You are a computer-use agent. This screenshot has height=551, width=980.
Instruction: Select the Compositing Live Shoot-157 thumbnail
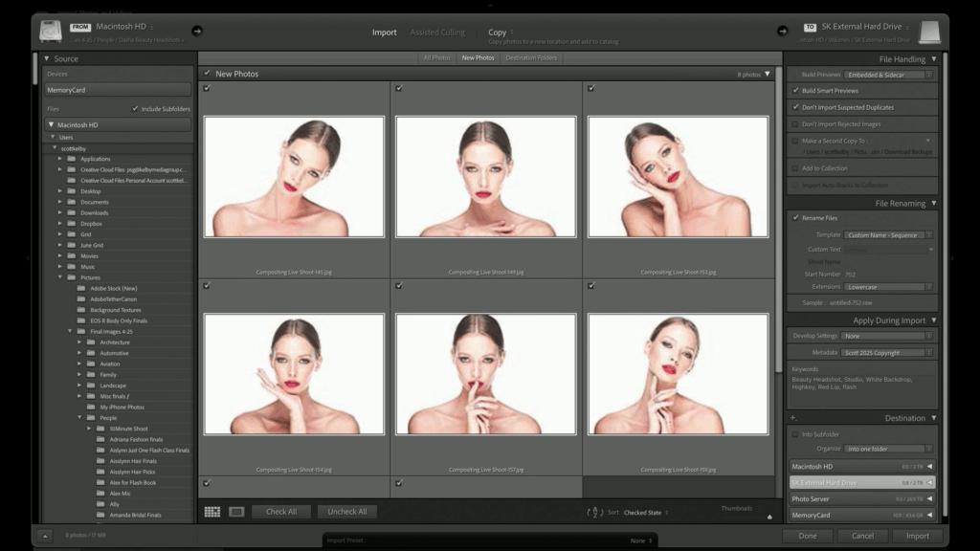tap(485, 373)
